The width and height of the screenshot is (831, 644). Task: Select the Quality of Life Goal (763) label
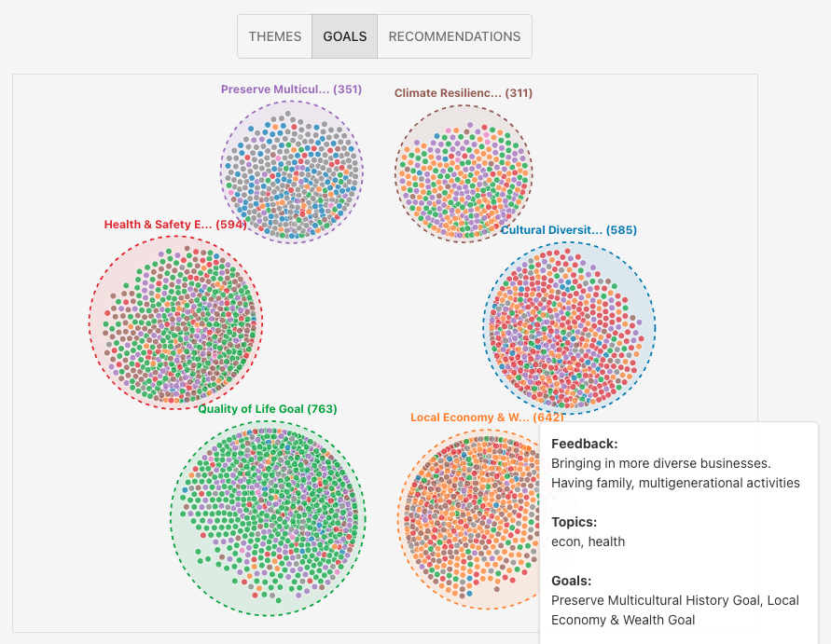click(x=268, y=409)
